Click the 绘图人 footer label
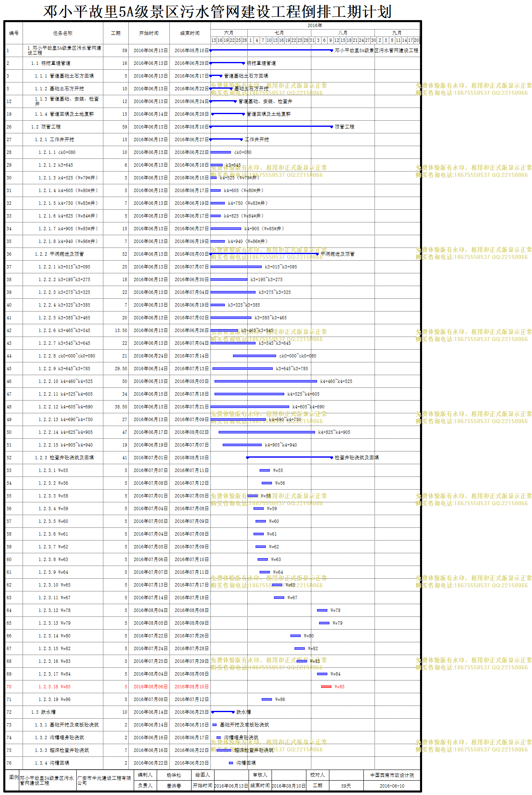 pyautogui.click(x=203, y=775)
